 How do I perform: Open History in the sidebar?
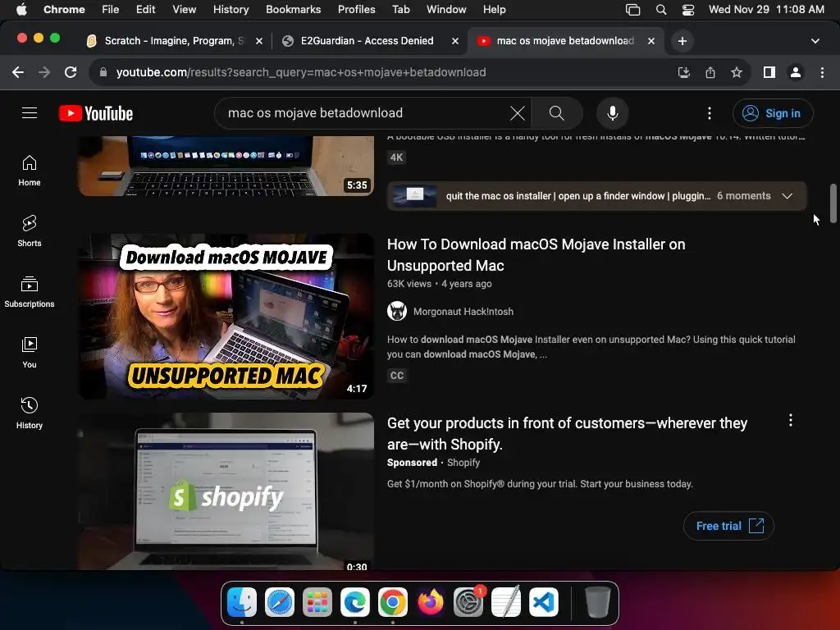click(x=30, y=413)
